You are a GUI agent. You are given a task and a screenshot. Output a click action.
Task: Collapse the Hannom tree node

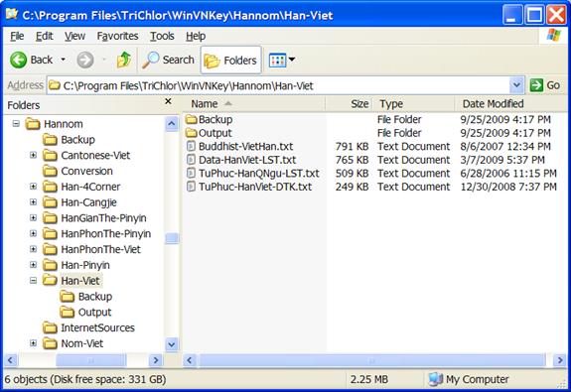[16, 124]
